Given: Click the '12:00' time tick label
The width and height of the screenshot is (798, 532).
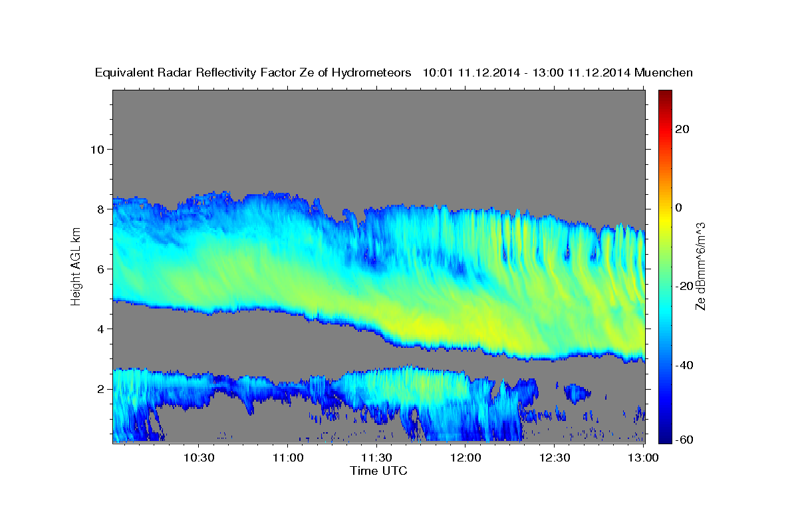Looking at the screenshot, I should click(465, 458).
